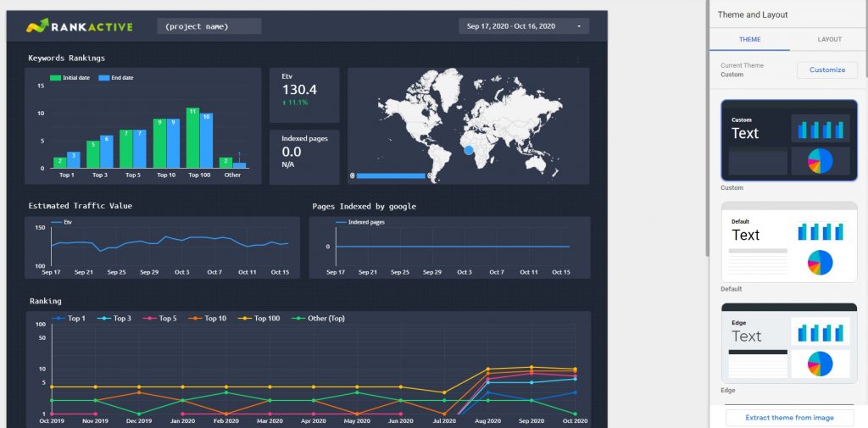Click the Top 100 green bar labeled 11
This screenshot has width=868, height=428.
click(192, 138)
